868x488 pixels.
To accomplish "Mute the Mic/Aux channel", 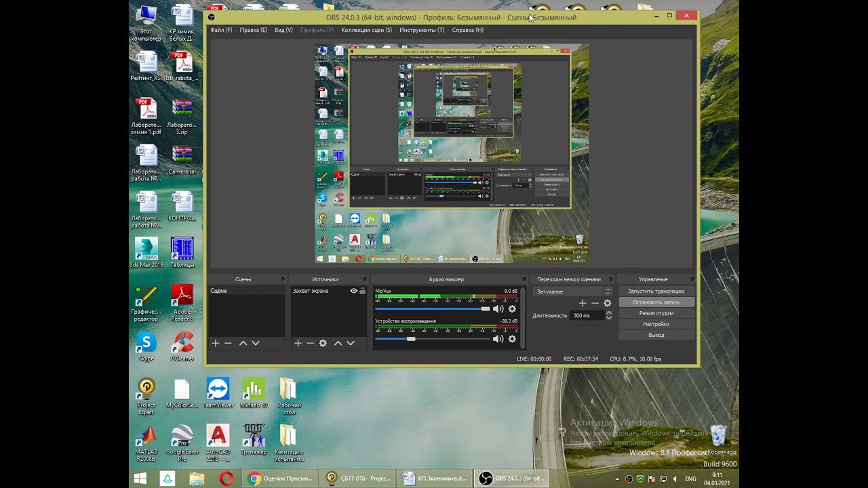I will click(498, 309).
